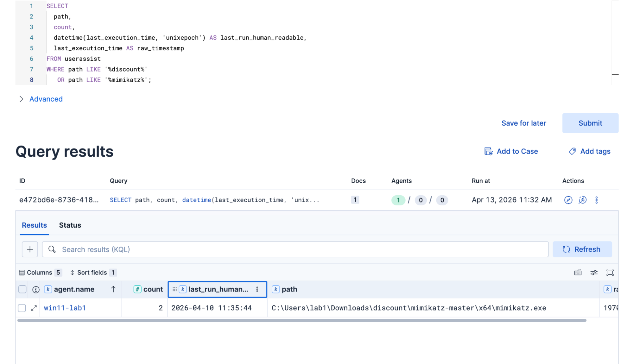Open row actions three-dot menu
This screenshot has height=364, width=633.
coord(597,200)
